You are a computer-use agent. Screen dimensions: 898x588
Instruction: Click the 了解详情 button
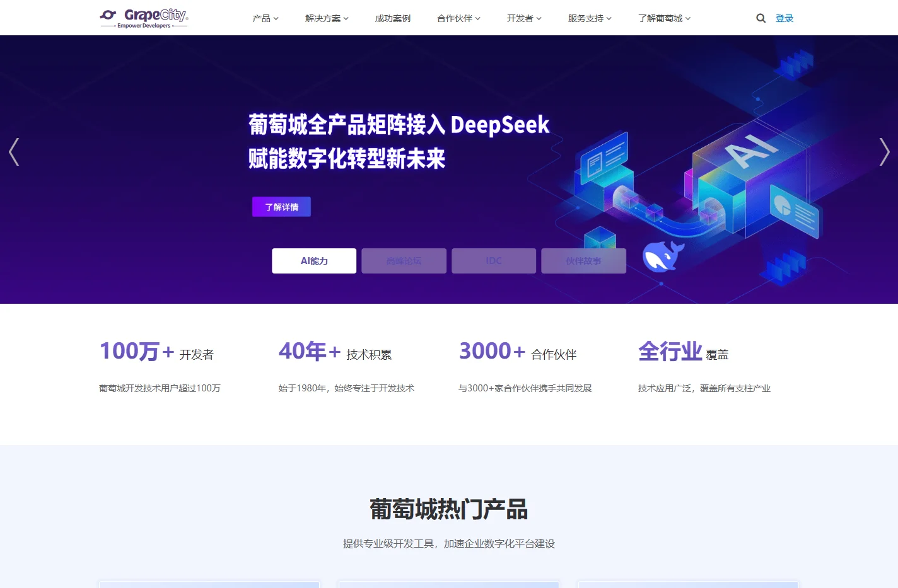281,207
